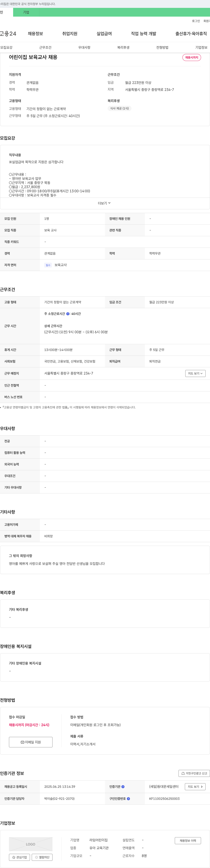The height and width of the screenshot is (868, 210).
Task: Click the 필수 badge beside 보육교사 license
Action: pyautogui.click(x=48, y=265)
